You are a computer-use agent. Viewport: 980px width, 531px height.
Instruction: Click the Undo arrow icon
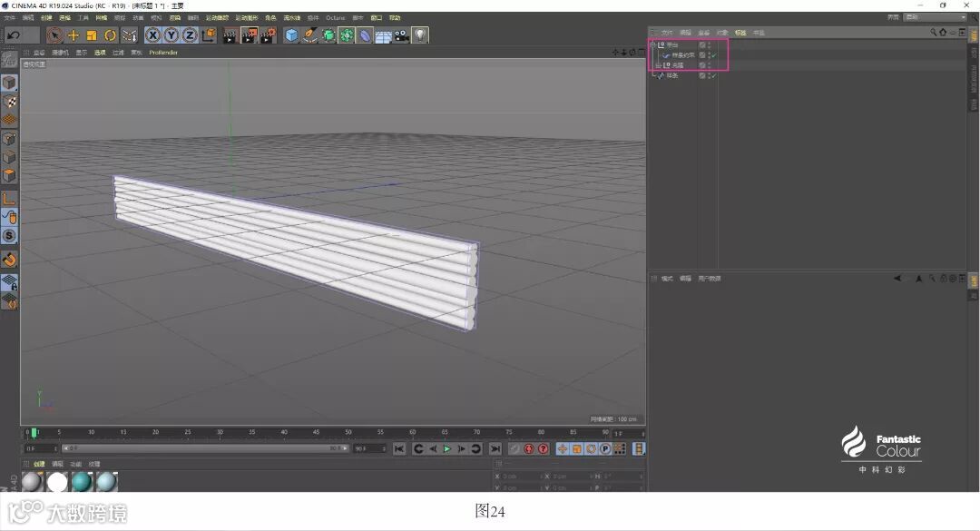pyautogui.click(x=14, y=35)
